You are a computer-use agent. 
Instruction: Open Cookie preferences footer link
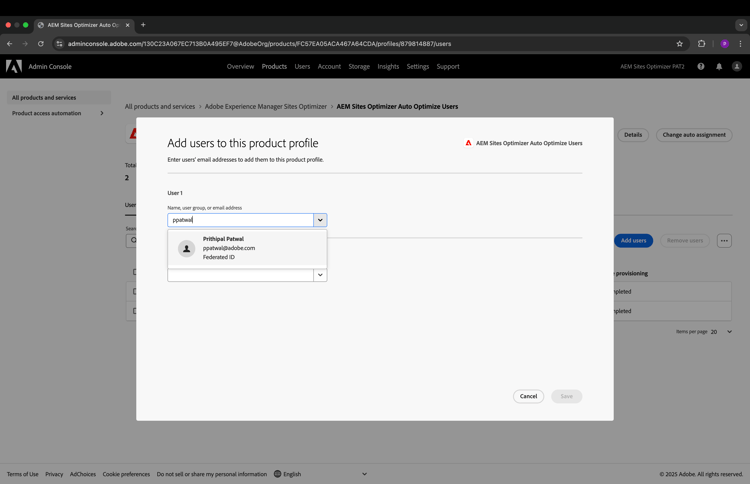[126, 474]
